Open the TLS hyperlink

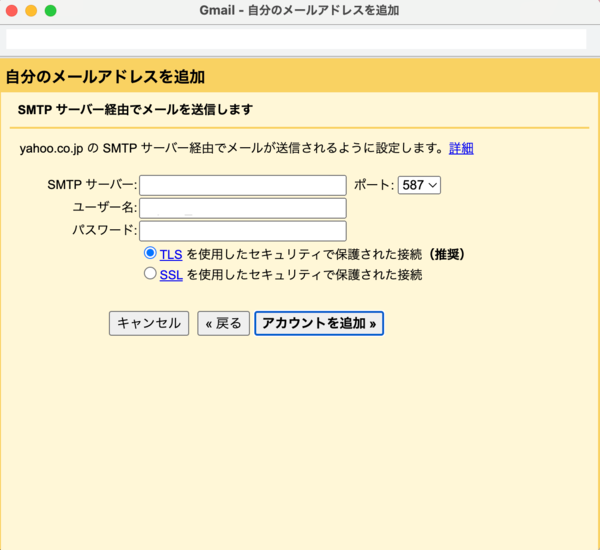click(x=171, y=255)
